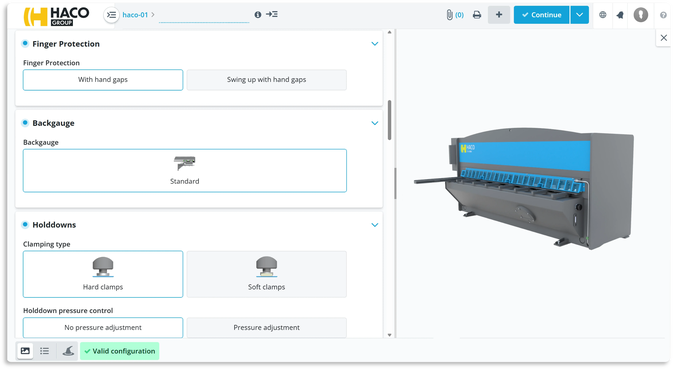The height and width of the screenshot is (370, 674).
Task: Switch to list view in bottom bar
Action: pos(45,351)
